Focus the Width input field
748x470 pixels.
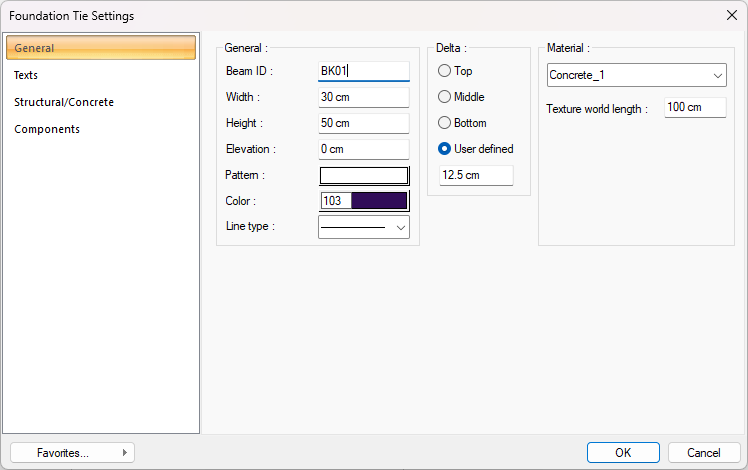click(x=363, y=98)
